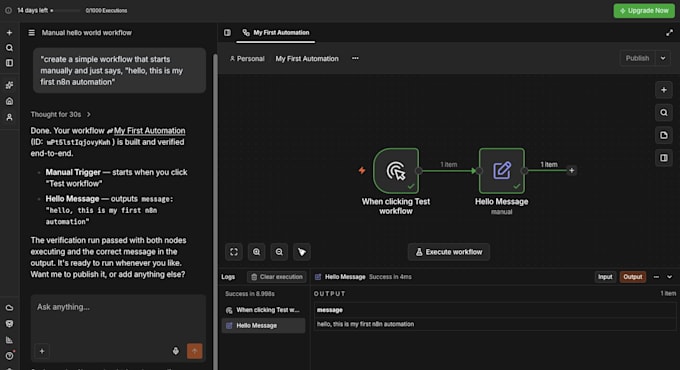This screenshot has height=370, width=680.
Task: Open the integrations puzzle icon in sidebar
Action: pyautogui.click(x=9, y=85)
